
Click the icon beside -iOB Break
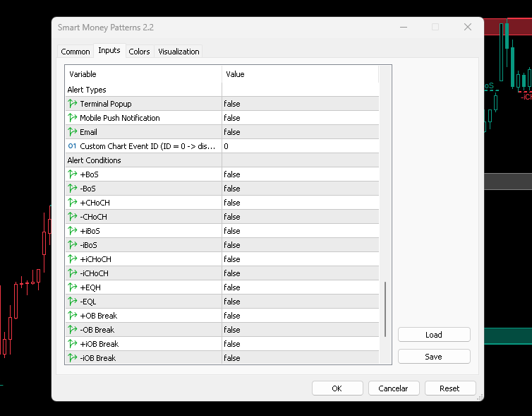pyautogui.click(x=72, y=358)
